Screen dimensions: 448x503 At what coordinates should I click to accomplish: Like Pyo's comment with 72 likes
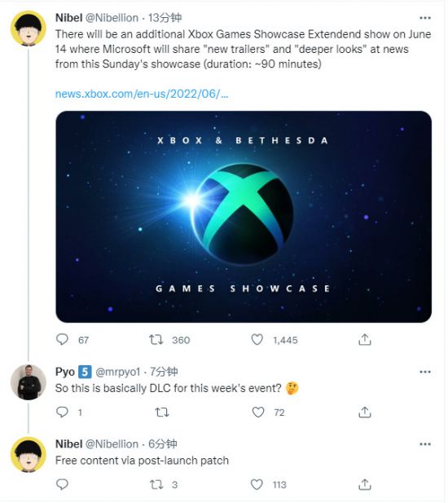click(258, 413)
